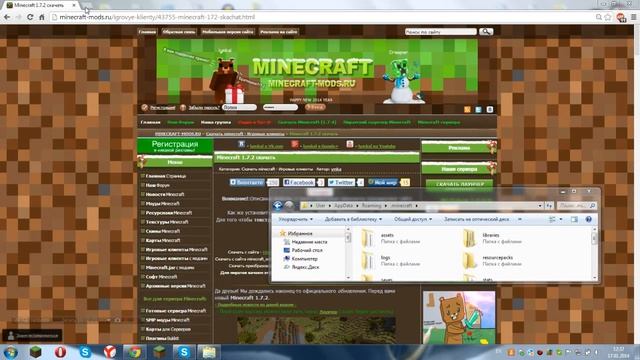Expand the Explorer address bar history dropdown
640x360 pixels.
tap(540, 206)
